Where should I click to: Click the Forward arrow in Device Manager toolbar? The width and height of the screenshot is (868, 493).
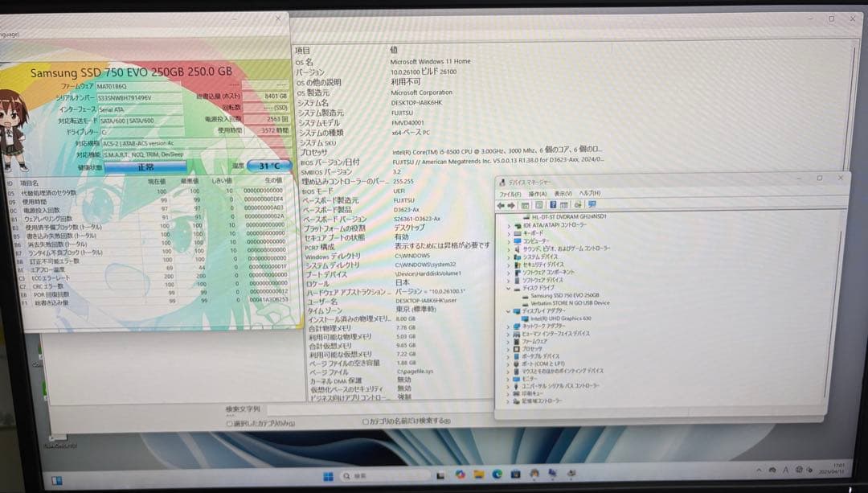512,204
